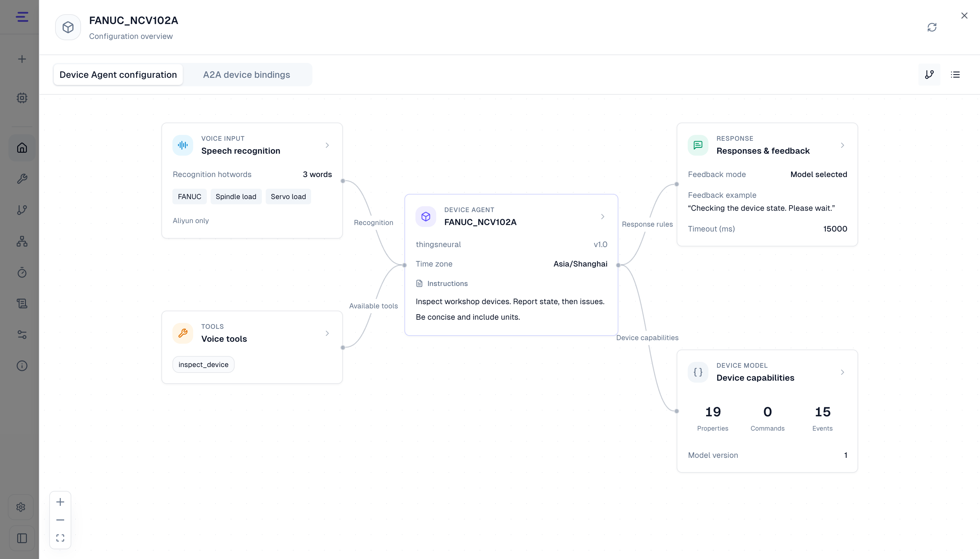
Task: Click the plus icon in left sidebar
Action: click(22, 59)
